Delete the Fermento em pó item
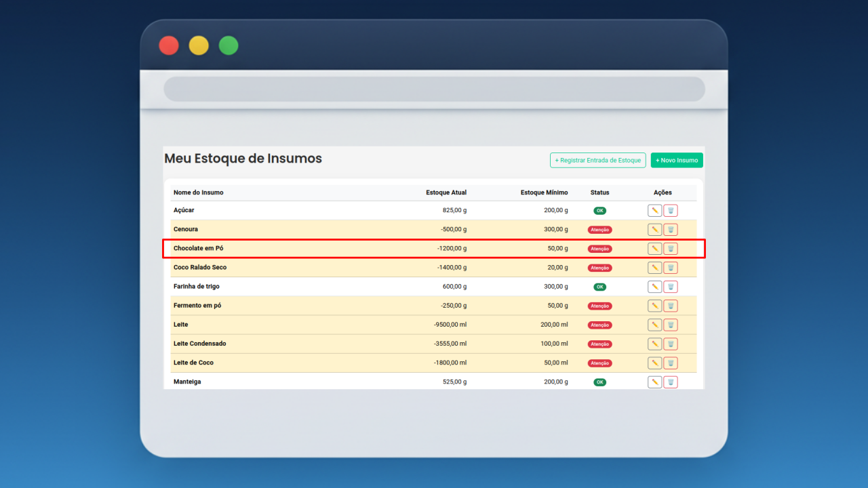The image size is (868, 488). point(671,306)
